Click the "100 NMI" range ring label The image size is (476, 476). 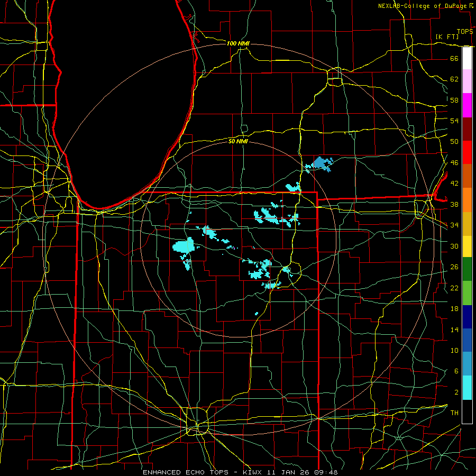point(238,43)
